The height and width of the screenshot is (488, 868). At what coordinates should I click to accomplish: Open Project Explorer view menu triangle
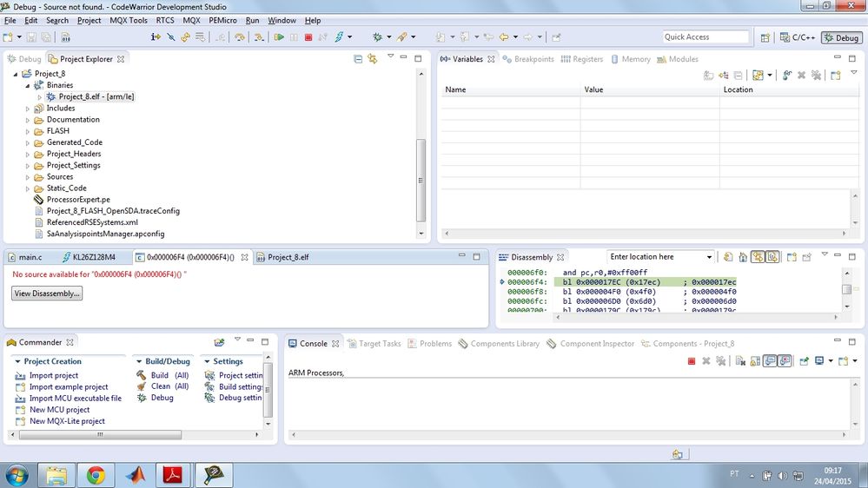(x=390, y=56)
